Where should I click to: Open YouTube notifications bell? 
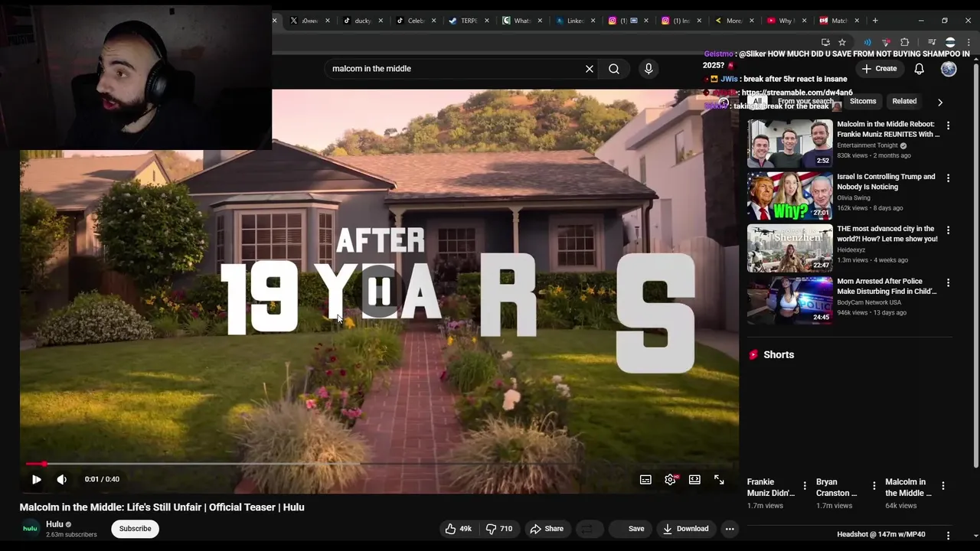[919, 69]
